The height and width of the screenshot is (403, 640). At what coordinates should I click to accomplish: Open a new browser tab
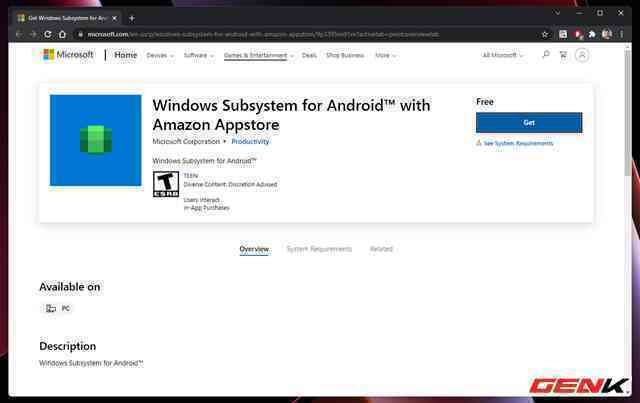coord(132,18)
